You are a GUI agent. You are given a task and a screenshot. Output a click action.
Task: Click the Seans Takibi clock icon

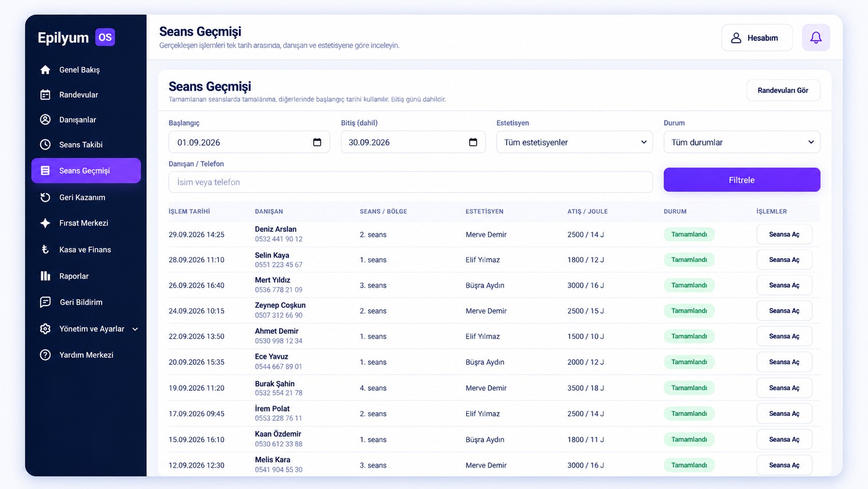[x=45, y=144]
